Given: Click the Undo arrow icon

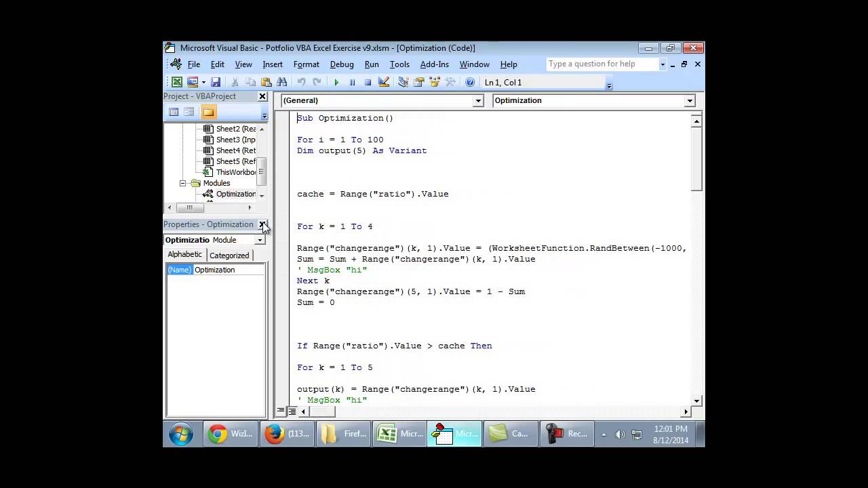Looking at the screenshot, I should tap(301, 82).
